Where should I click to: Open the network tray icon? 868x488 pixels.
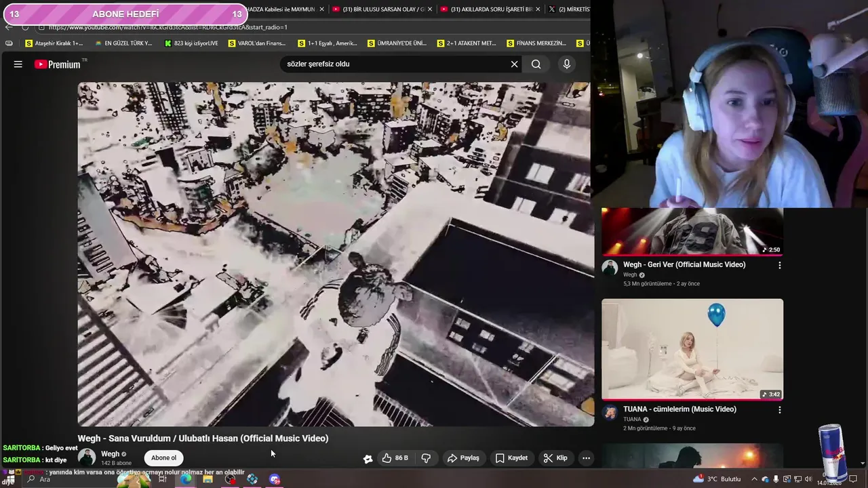coord(797,479)
